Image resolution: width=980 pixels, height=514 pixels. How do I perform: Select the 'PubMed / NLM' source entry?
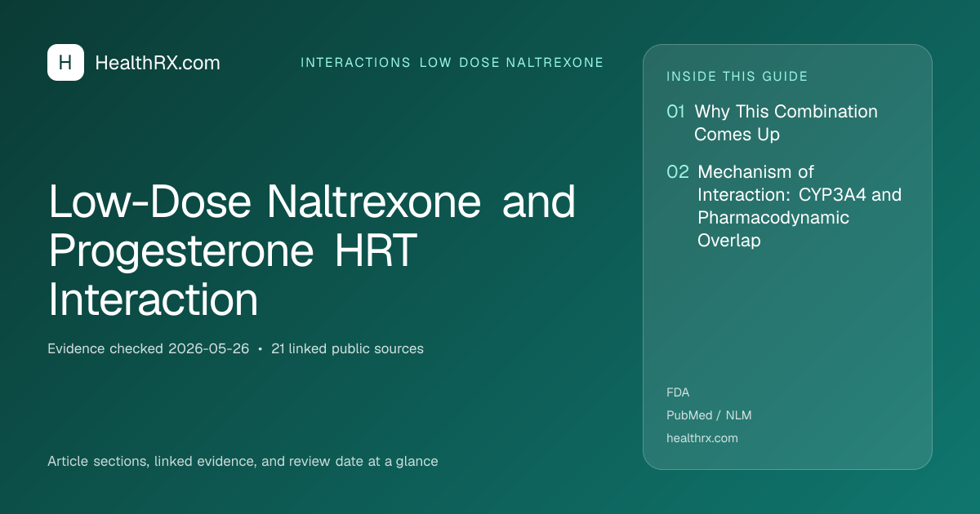[709, 415]
